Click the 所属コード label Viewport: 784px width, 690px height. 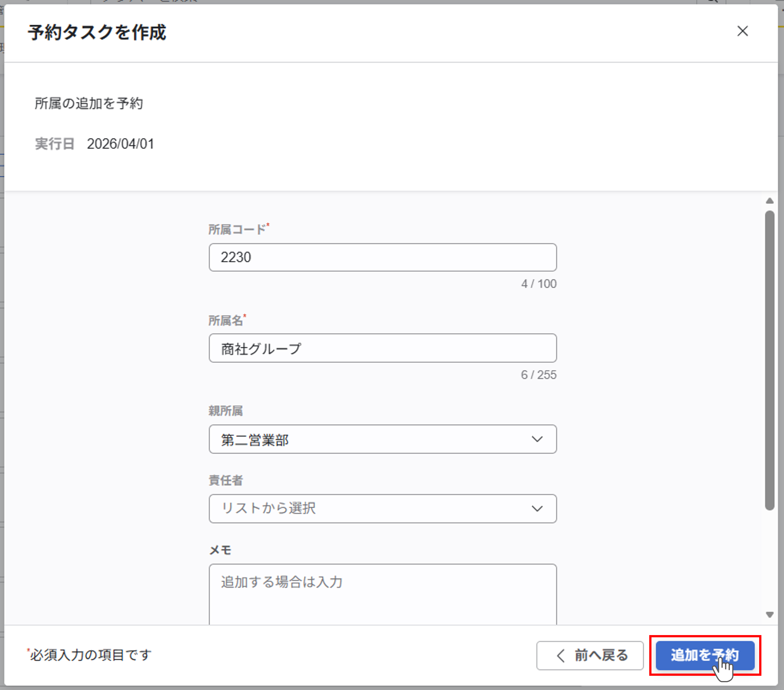click(237, 230)
